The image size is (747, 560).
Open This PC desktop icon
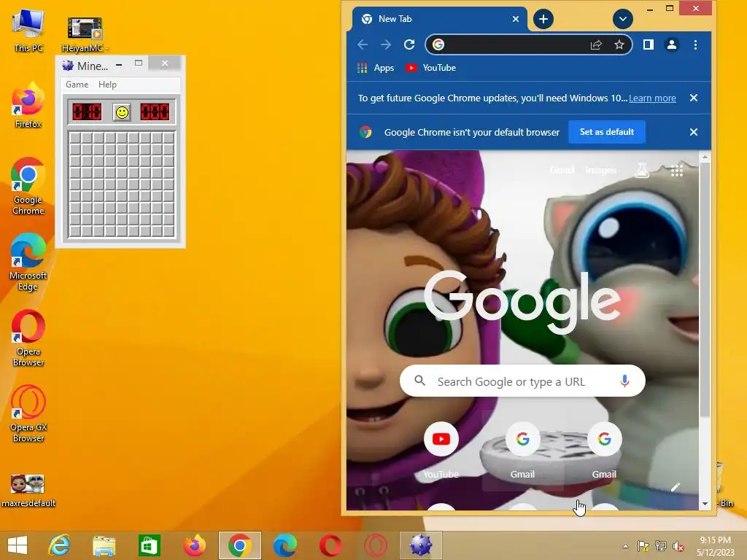28,30
